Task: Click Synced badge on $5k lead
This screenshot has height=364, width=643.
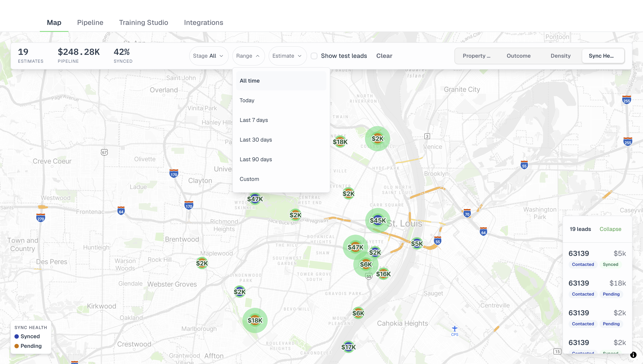Action: [610, 265]
